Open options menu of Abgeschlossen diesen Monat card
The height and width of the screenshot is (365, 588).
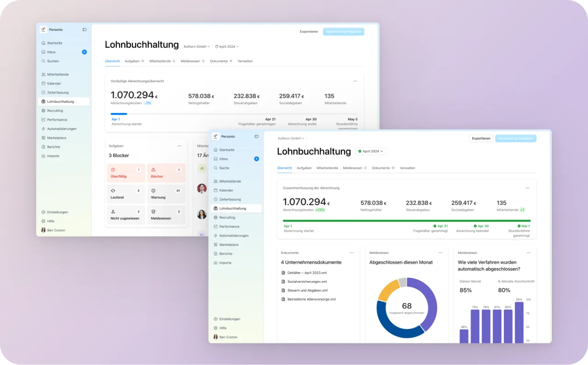[x=440, y=253]
